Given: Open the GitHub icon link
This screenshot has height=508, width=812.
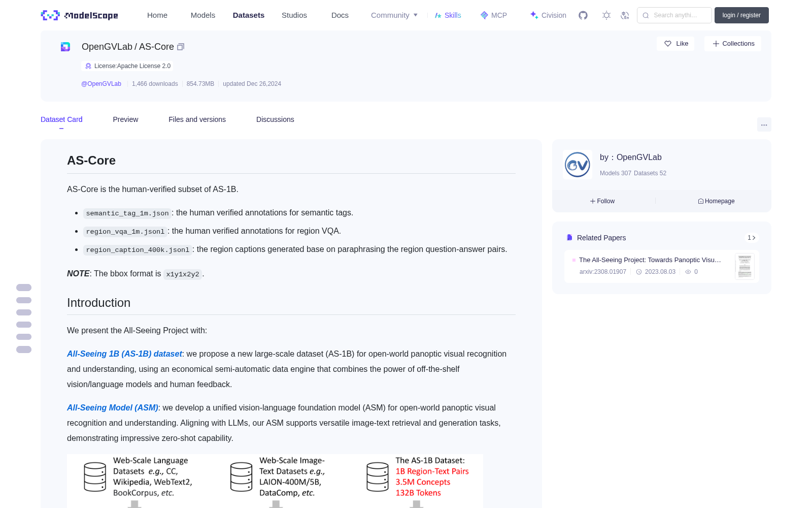Looking at the screenshot, I should [x=583, y=15].
